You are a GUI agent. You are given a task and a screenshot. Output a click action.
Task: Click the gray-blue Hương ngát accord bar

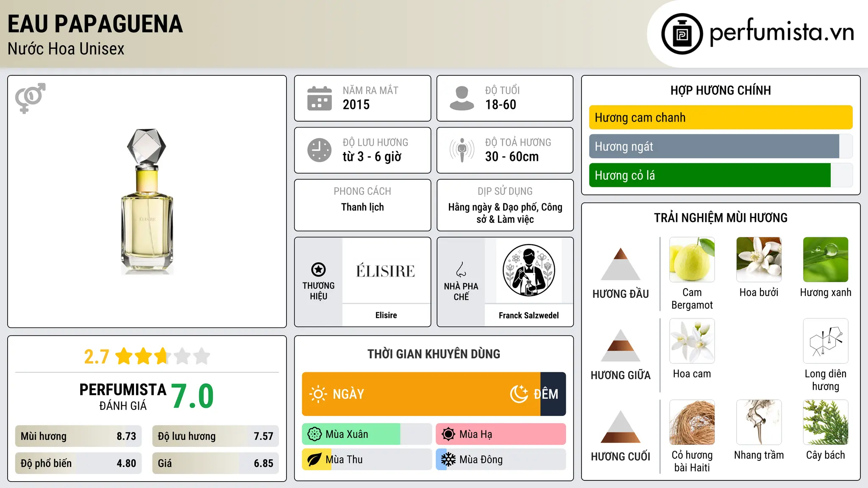714,146
